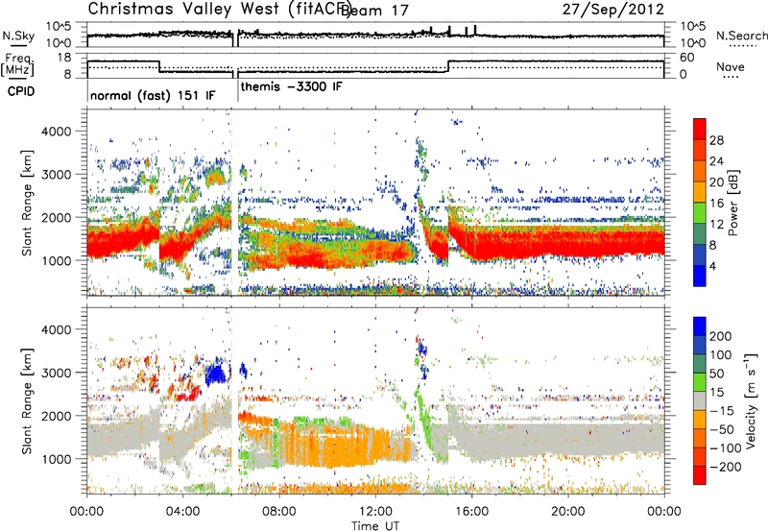Click the '20:00' time axis tick label

point(568,512)
